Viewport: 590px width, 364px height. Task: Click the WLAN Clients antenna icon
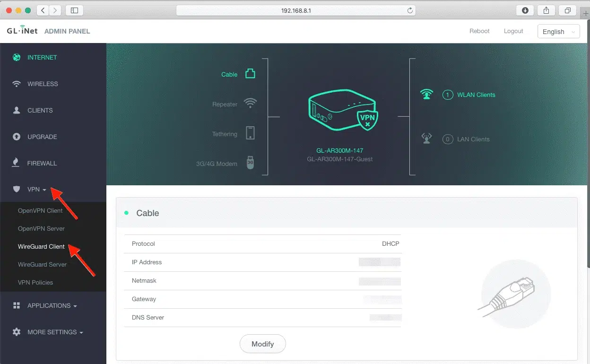tap(426, 95)
